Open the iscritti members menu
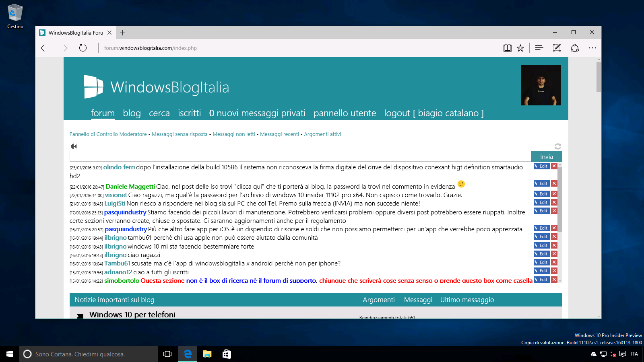The image size is (644, 362). (x=189, y=113)
